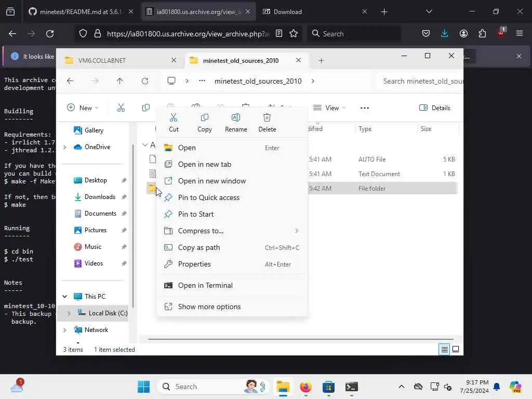Open Terminal from taskbar
This screenshot has width=532, height=399.
tap(352, 387)
